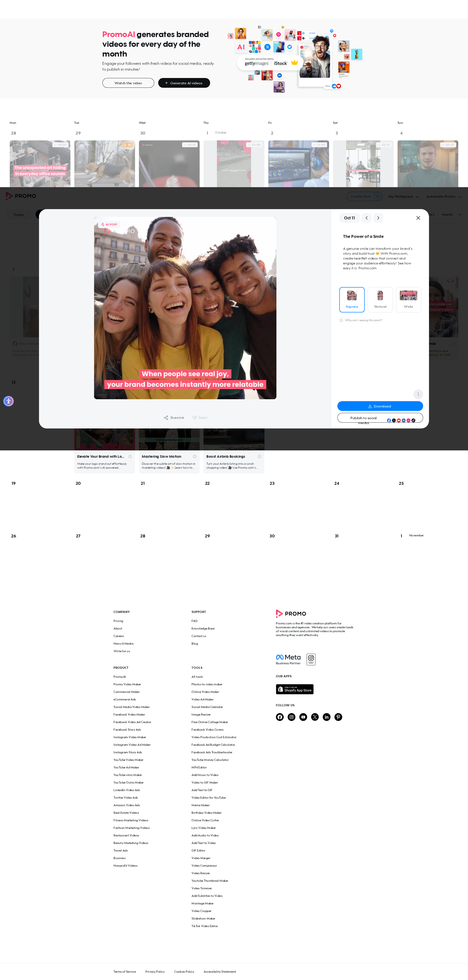Select the Vertical format option
Image resolution: width=468 pixels, height=980 pixels.
click(380, 300)
